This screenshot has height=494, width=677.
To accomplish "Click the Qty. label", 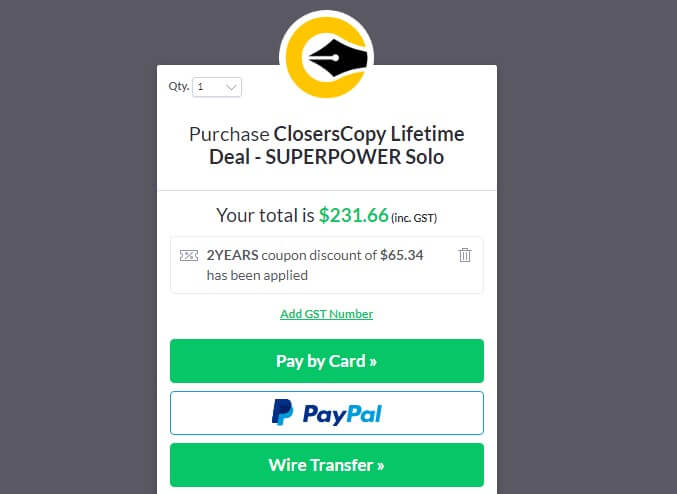I will pyautogui.click(x=179, y=86).
